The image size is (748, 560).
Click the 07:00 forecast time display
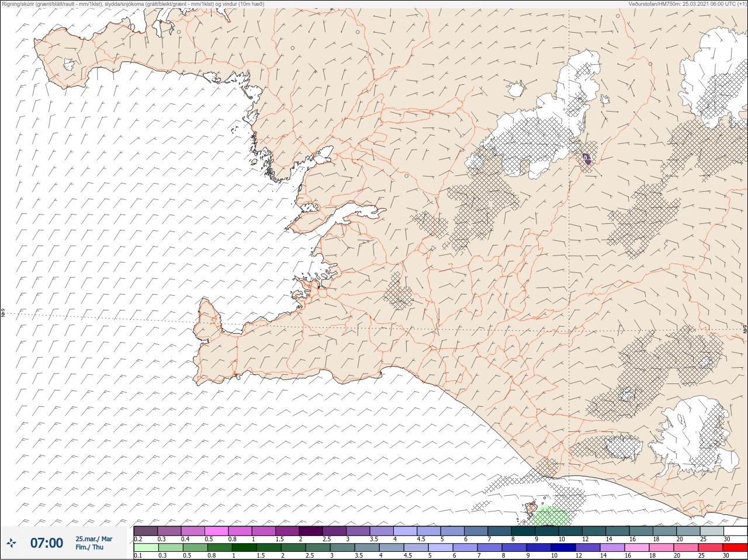click(47, 543)
